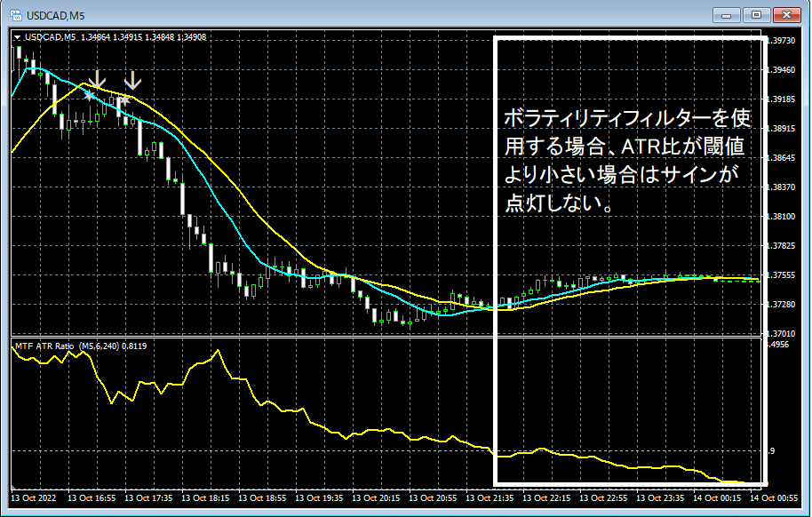Viewport: 812px width, 517px height.
Task: Minimize the USDCAD,M5 chart window
Action: point(726,15)
